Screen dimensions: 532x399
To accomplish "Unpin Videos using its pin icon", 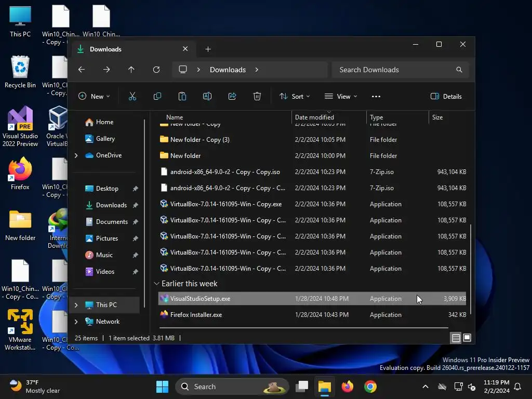I will (136, 272).
